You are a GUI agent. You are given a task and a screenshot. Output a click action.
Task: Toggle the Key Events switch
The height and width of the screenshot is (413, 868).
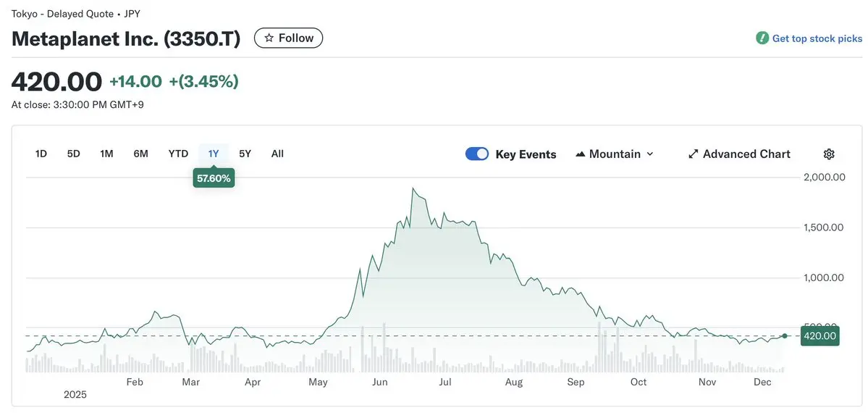tap(477, 154)
